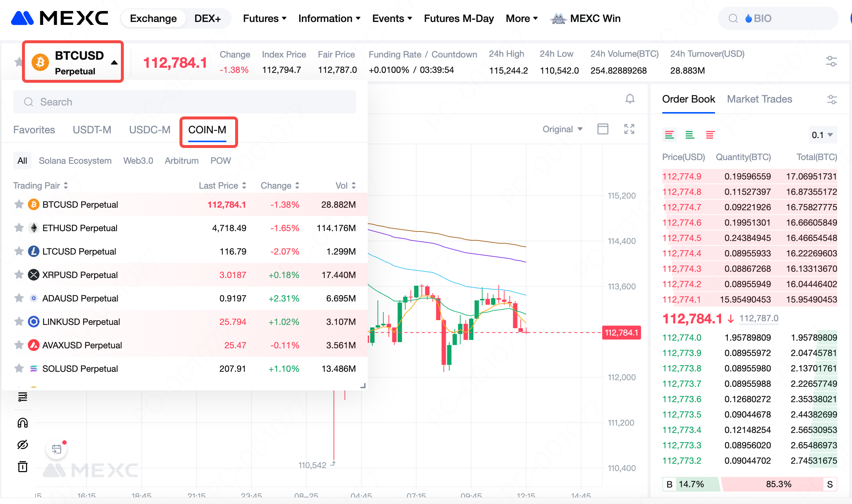
Task: Enter fullscreen chart mode icon
Action: tap(629, 129)
